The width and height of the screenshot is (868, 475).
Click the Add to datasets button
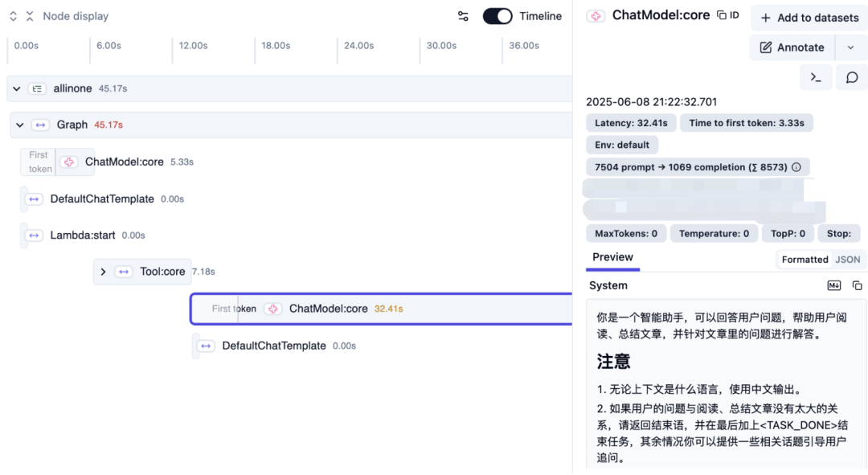click(x=809, y=17)
